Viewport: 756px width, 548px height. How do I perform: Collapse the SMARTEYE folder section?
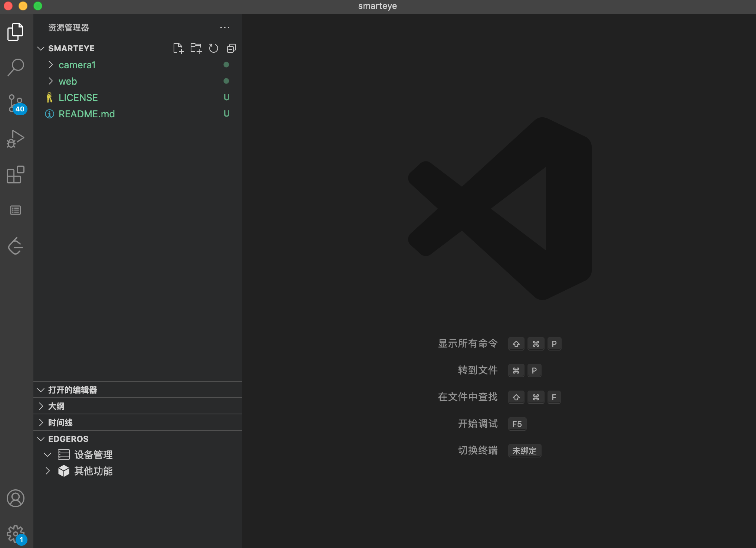coord(41,49)
